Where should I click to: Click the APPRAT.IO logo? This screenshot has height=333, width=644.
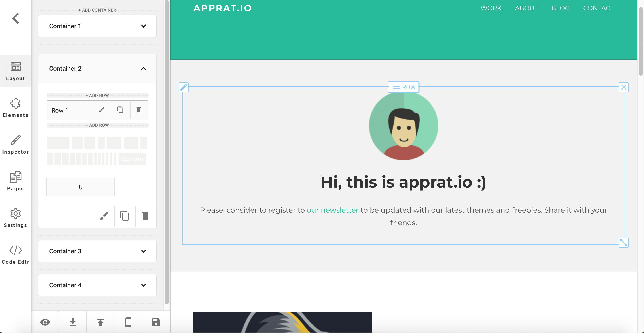[222, 8]
